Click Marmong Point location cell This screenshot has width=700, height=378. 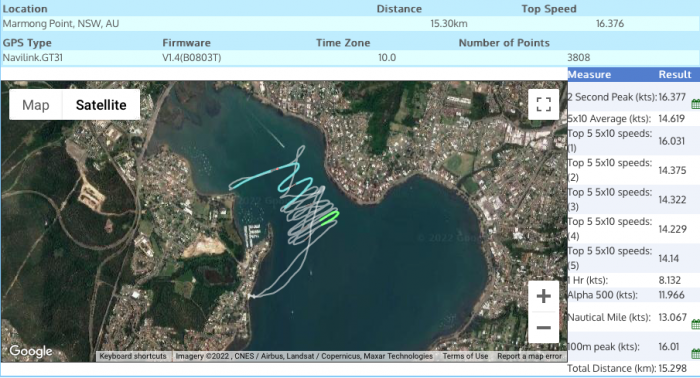point(61,24)
